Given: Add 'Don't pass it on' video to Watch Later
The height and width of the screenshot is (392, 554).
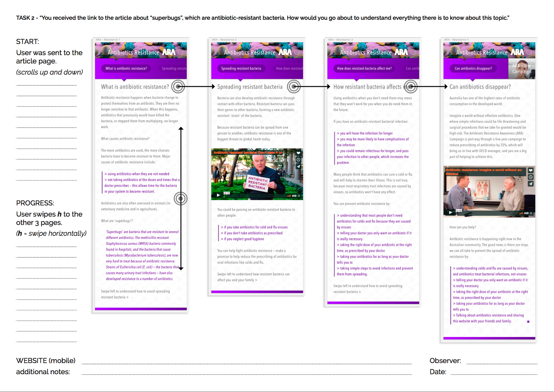Looking at the screenshot, I should (299, 160).
